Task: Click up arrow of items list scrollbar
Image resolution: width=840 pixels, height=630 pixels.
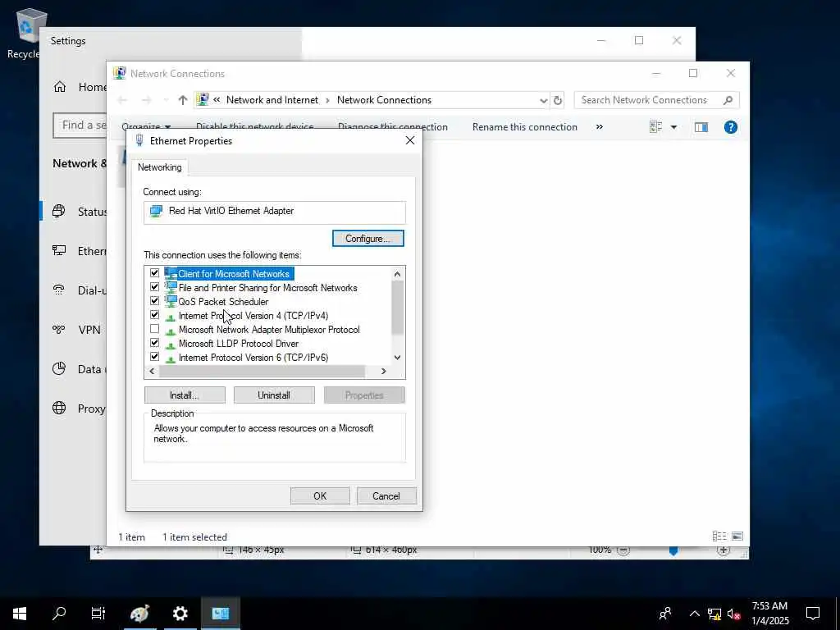Action: click(x=397, y=274)
